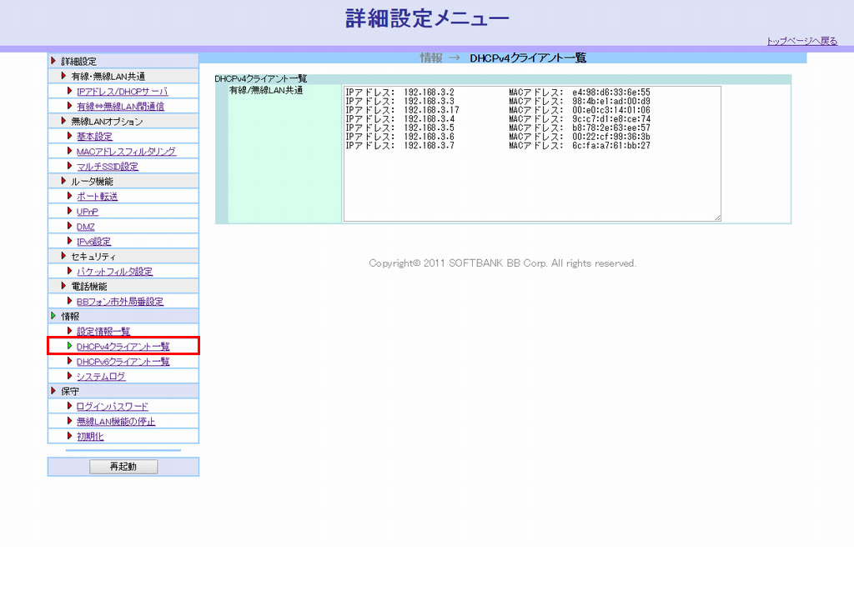This screenshot has height=616, width=854.
Task: Click 初期化 link under 保守
Action: click(90, 437)
